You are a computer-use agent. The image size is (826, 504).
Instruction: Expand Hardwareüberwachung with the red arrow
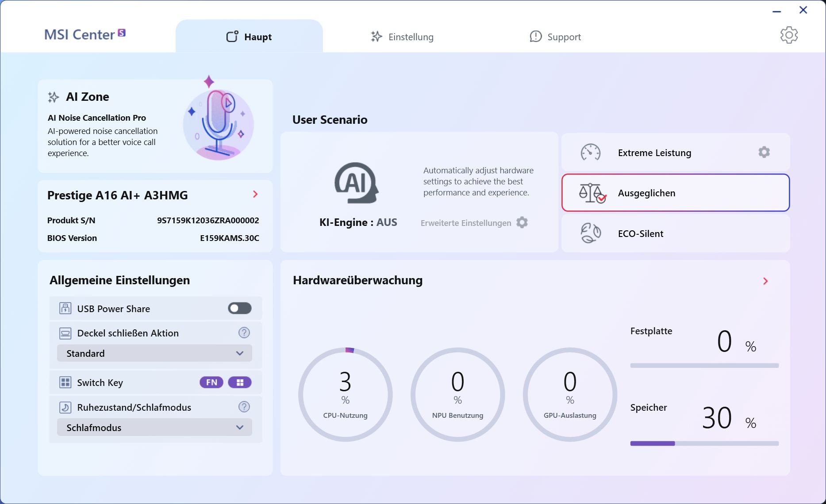tap(765, 281)
